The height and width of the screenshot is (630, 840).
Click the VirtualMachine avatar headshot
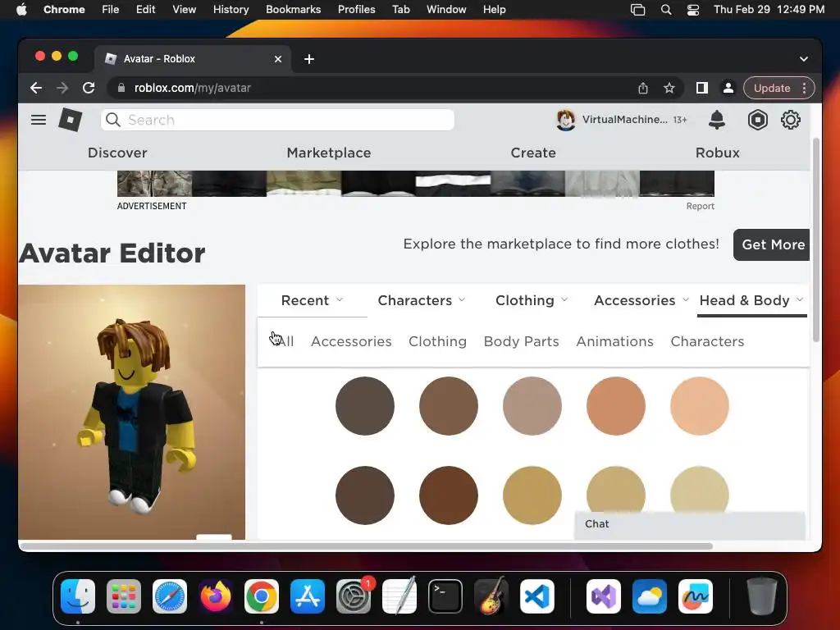pos(566,120)
